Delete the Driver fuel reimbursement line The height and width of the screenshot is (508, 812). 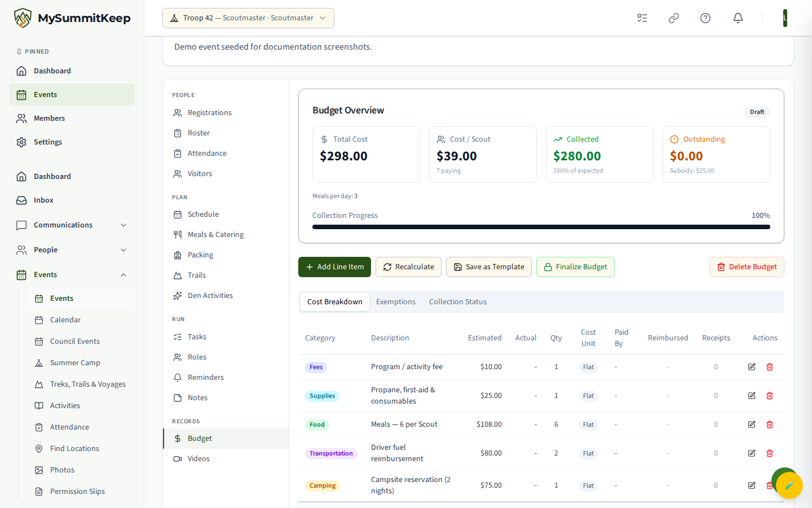click(770, 453)
